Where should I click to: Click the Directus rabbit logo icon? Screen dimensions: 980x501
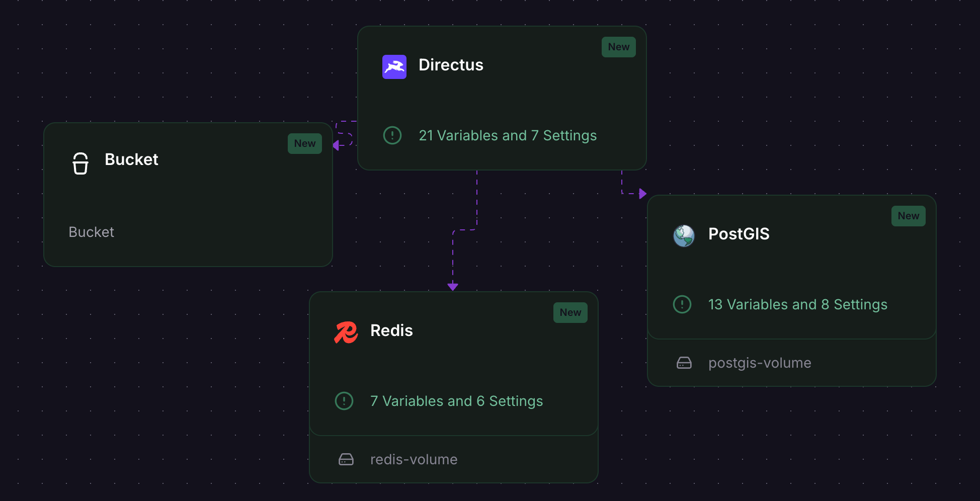point(394,66)
